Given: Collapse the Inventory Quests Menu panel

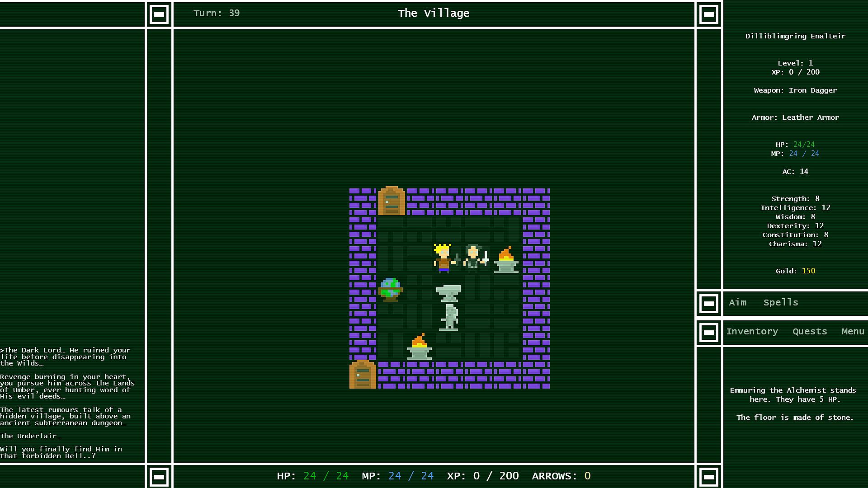Looking at the screenshot, I should pos(708,332).
